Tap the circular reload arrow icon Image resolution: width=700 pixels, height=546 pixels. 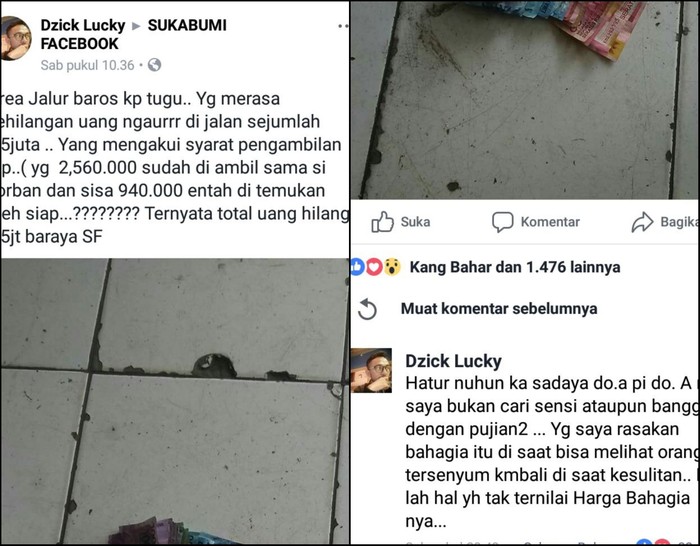367,309
